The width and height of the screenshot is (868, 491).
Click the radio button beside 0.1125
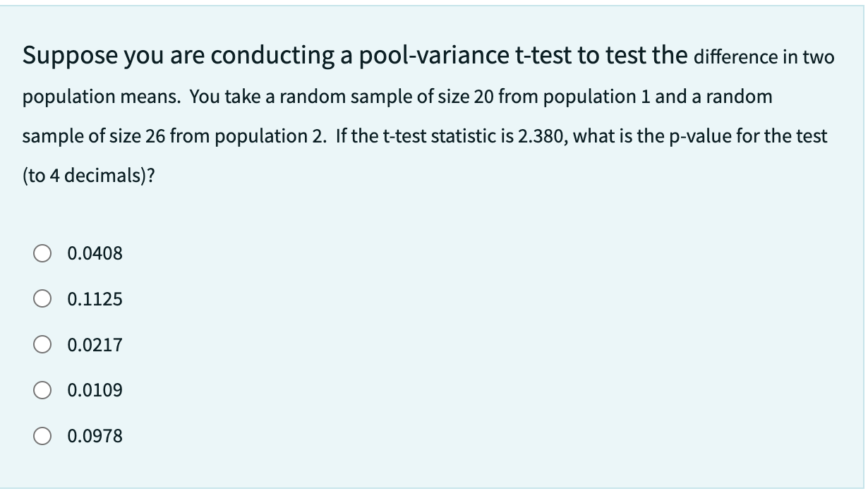(41, 299)
